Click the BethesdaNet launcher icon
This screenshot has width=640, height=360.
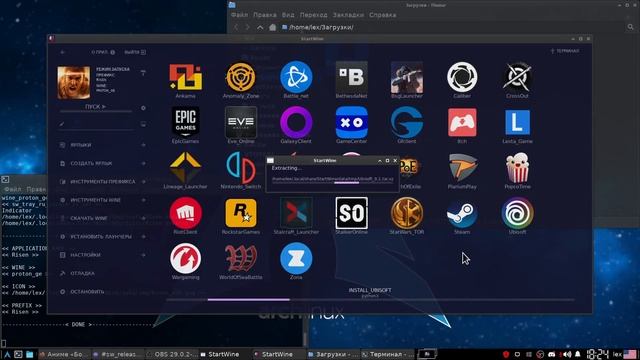(351, 77)
